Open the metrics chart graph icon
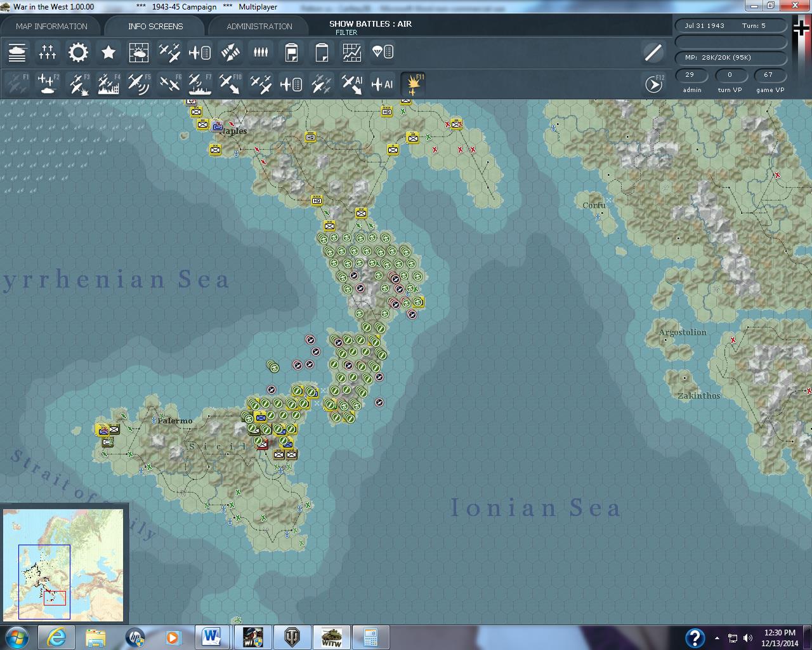The height and width of the screenshot is (650, 812). pyautogui.click(x=352, y=52)
